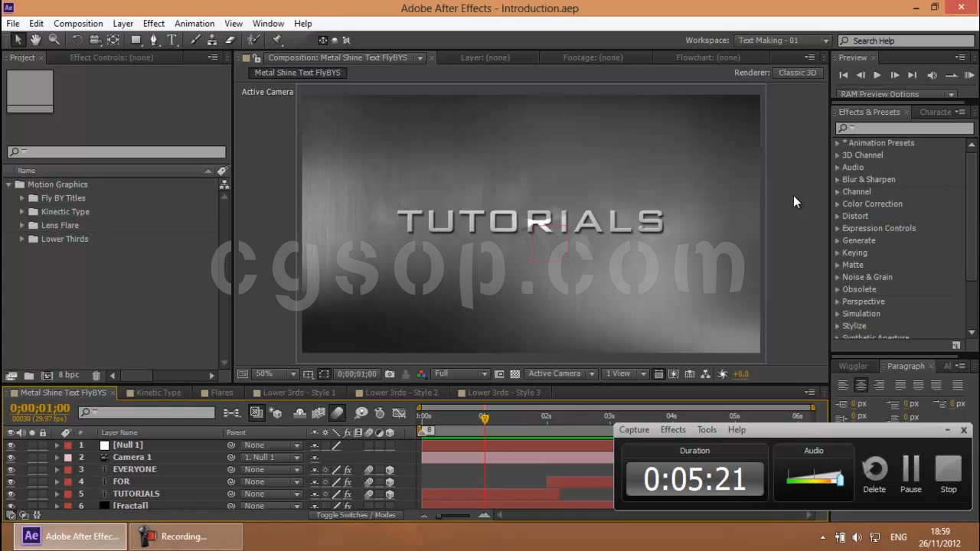
Task: Open the Animation menu
Action: (194, 24)
